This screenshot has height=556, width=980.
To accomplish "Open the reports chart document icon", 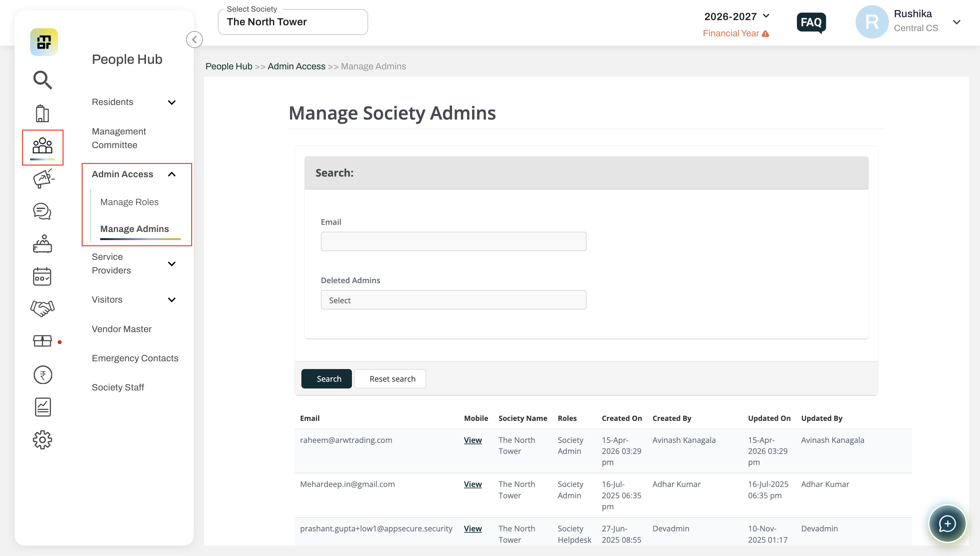I will click(x=42, y=407).
